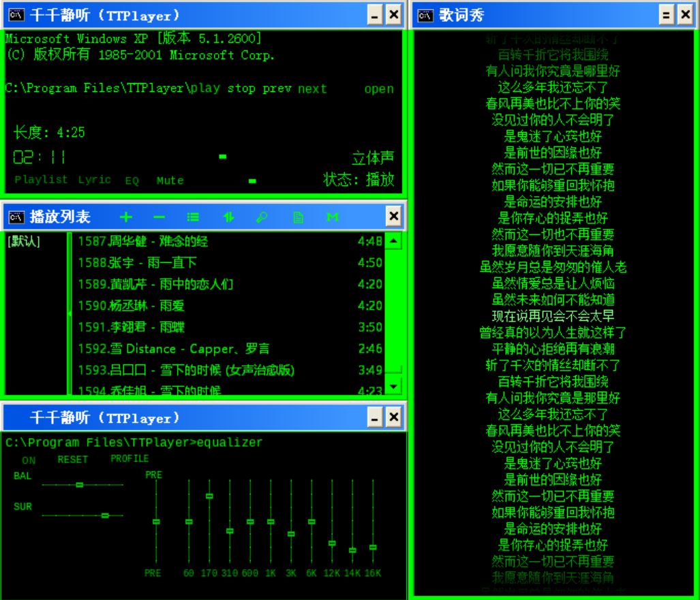Click the 12K equalizer slider handle

pyautogui.click(x=332, y=543)
